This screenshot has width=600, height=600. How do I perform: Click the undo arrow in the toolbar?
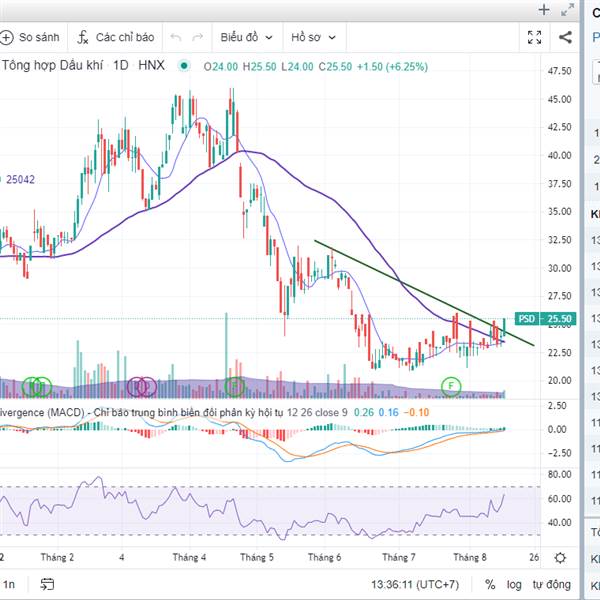point(177,38)
